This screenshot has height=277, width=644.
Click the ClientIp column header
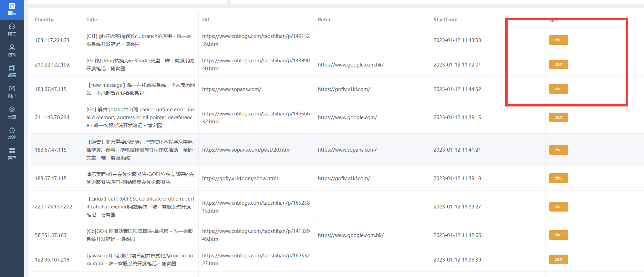44,20
